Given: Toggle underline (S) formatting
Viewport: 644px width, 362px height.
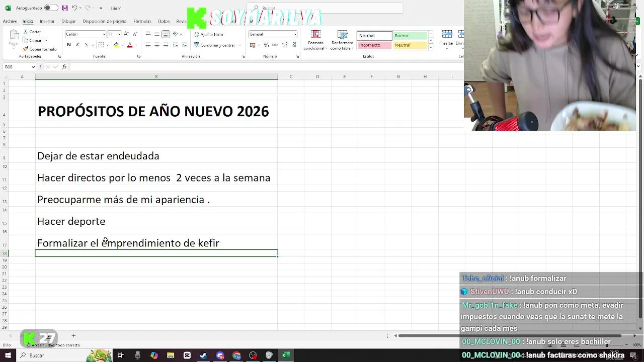Looking at the screenshot, I should coord(86,45).
